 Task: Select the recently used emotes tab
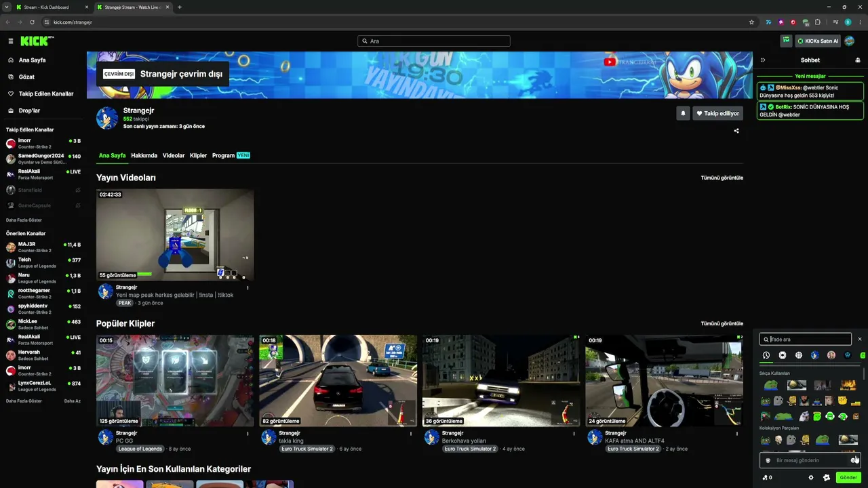click(766, 355)
